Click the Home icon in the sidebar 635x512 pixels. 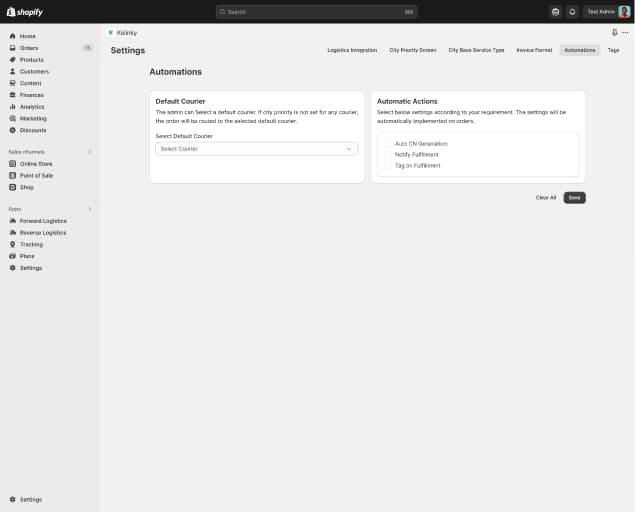12,36
